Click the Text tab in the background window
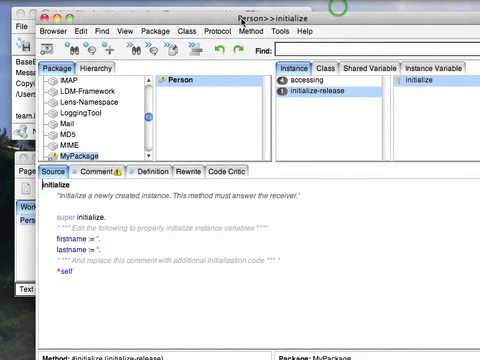480x360 pixels. pyautogui.click(x=26, y=289)
